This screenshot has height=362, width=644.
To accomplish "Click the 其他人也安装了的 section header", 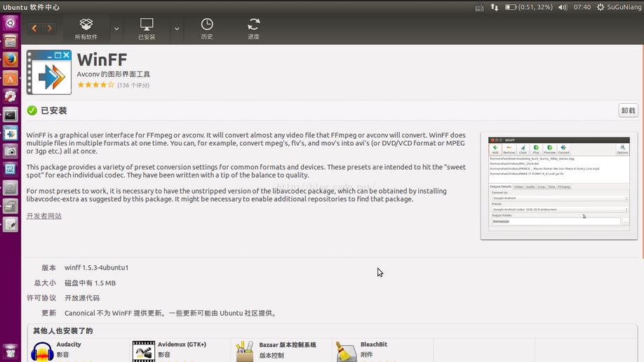I will click(x=63, y=330).
